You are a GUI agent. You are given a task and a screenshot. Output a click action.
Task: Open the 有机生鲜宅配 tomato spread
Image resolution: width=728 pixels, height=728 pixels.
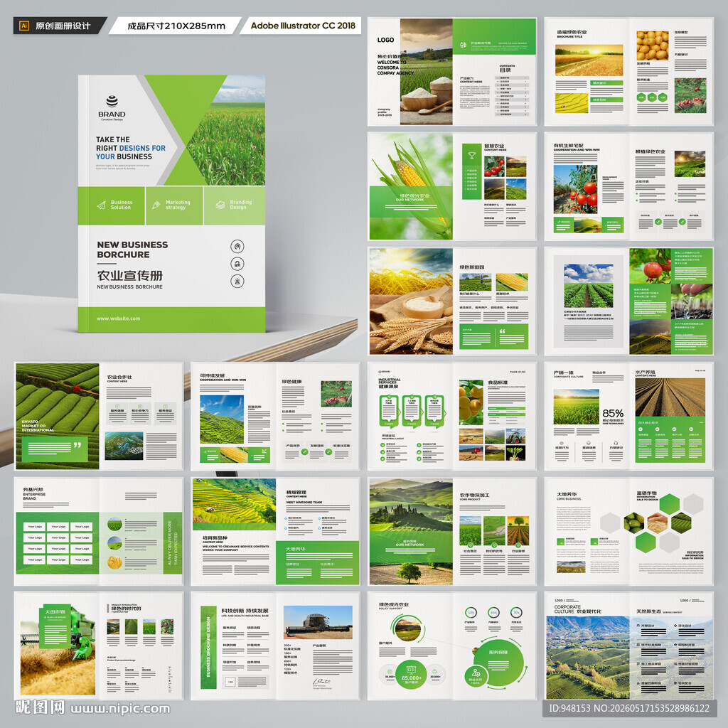coord(628,187)
